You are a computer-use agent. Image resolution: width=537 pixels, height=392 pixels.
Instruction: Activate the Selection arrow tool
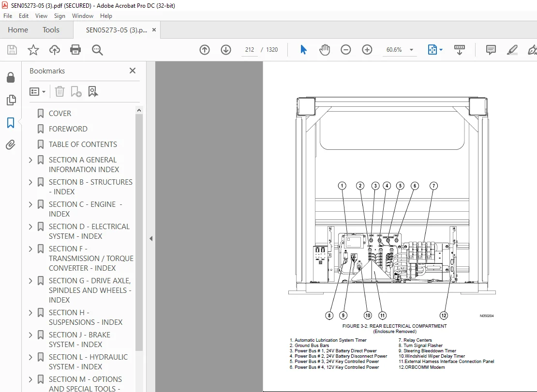point(303,50)
